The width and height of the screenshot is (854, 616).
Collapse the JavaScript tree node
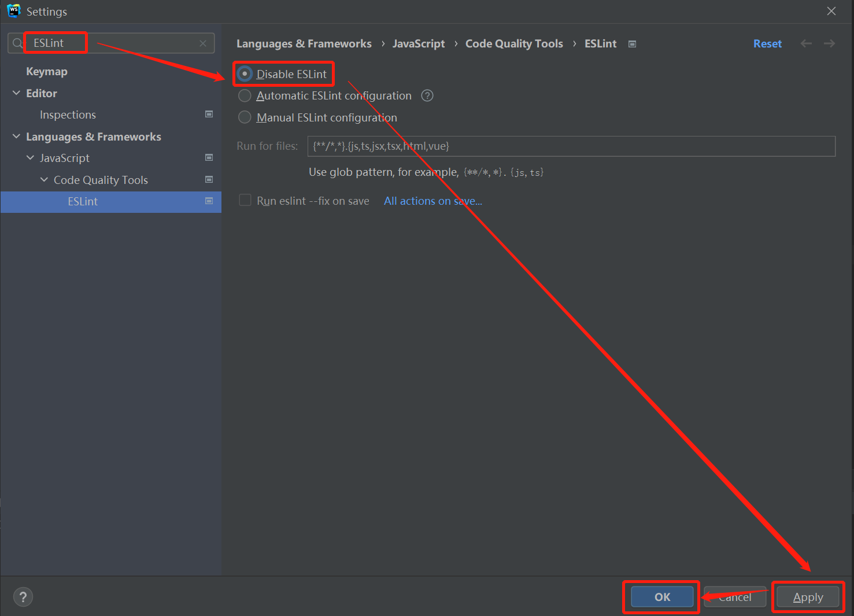(30, 157)
